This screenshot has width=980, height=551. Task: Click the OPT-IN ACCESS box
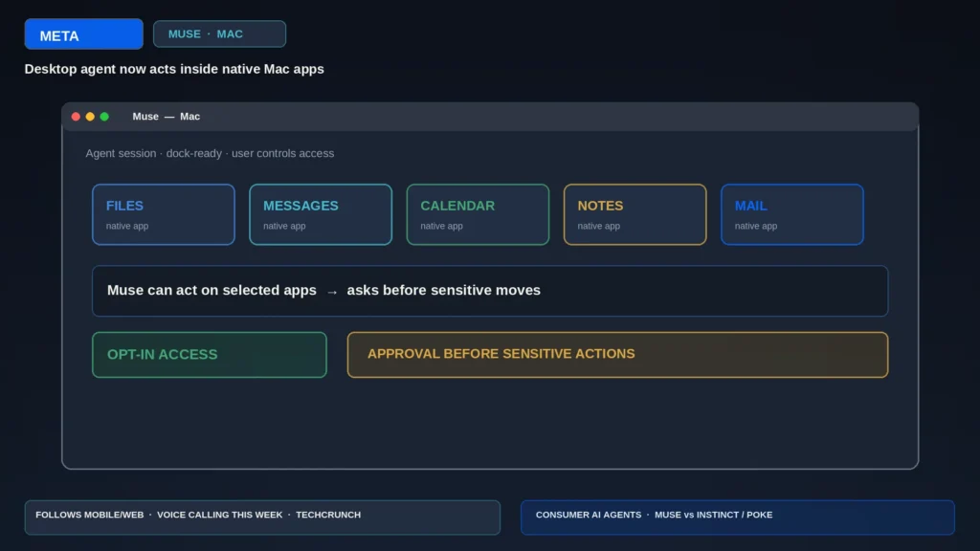[x=210, y=354]
